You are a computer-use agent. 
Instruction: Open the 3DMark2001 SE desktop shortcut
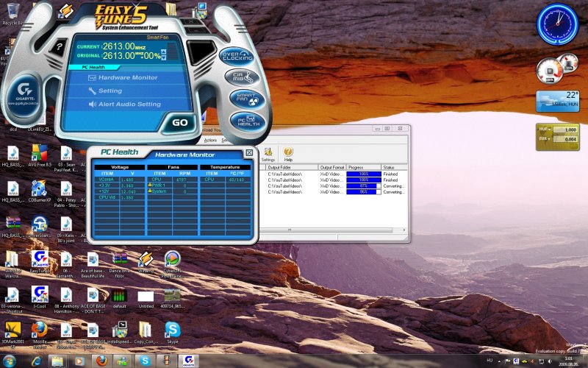(12, 335)
